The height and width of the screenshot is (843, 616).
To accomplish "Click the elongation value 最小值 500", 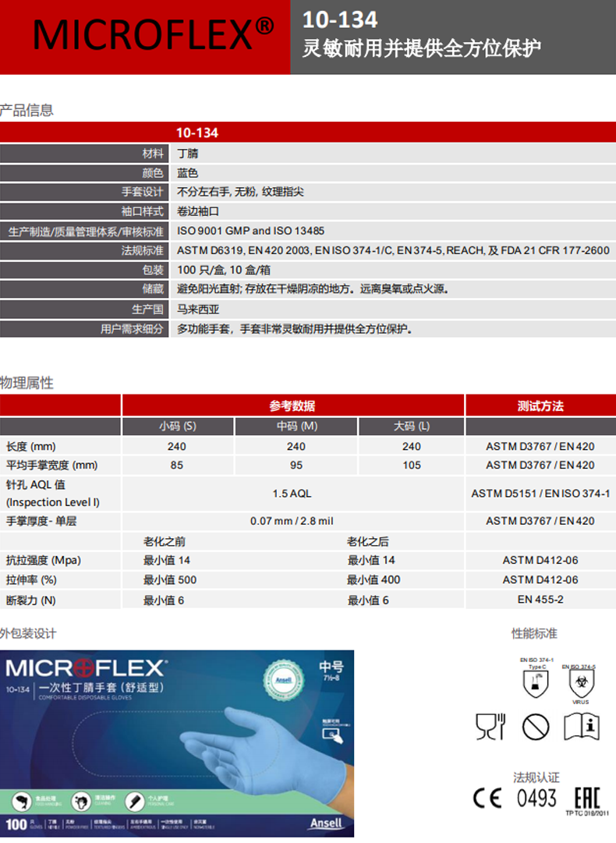I will tap(170, 579).
